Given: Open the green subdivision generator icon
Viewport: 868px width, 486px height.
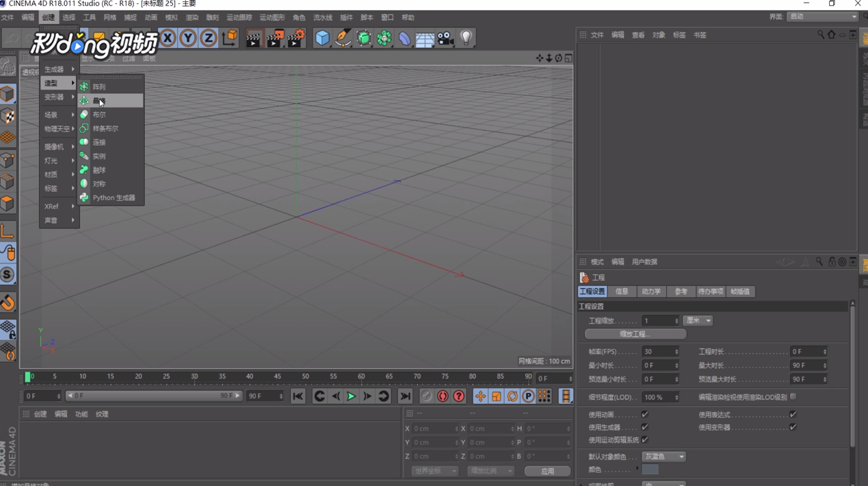Looking at the screenshot, I should [x=364, y=38].
